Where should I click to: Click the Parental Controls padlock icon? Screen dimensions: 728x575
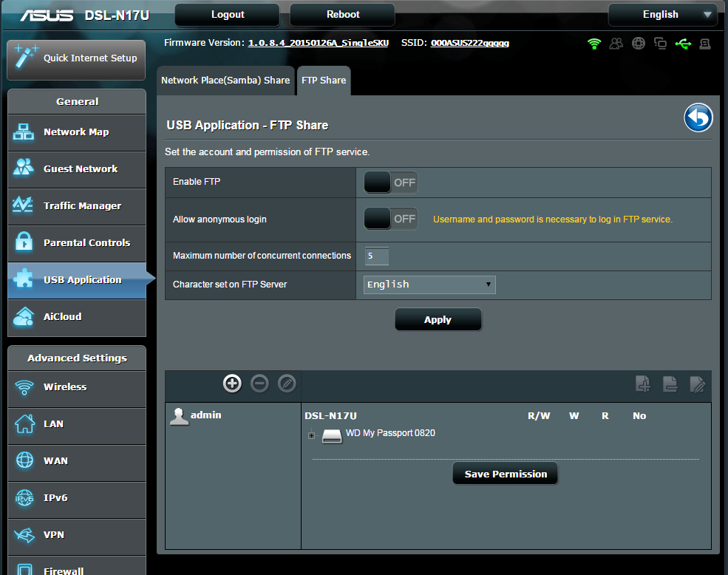pos(24,242)
